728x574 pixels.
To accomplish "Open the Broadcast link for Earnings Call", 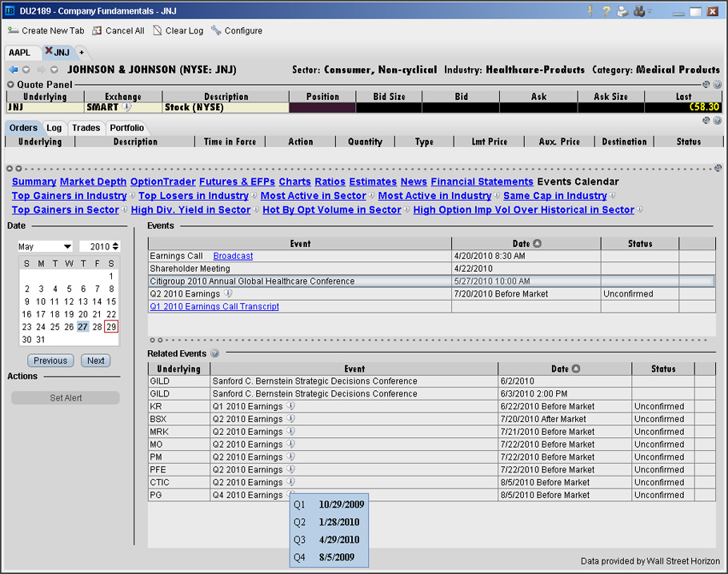I will pos(233,256).
